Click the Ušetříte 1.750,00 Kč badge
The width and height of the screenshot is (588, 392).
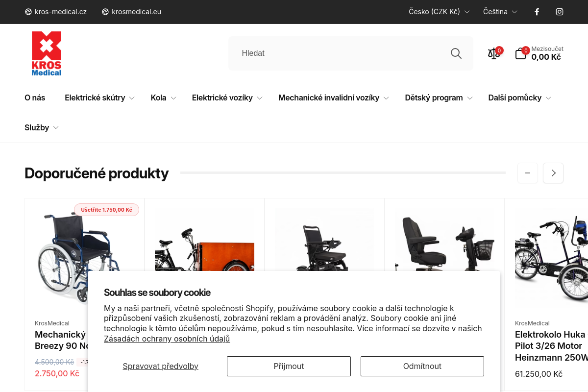click(106, 210)
